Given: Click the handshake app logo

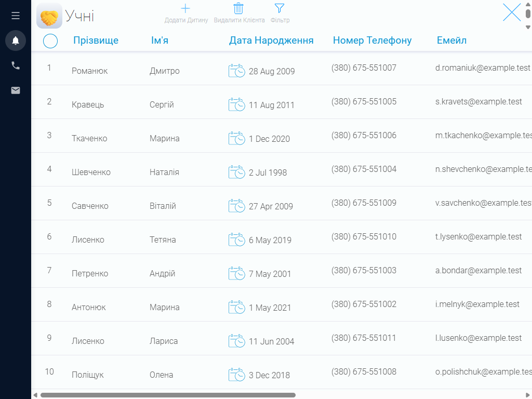Looking at the screenshot, I should (x=49, y=16).
